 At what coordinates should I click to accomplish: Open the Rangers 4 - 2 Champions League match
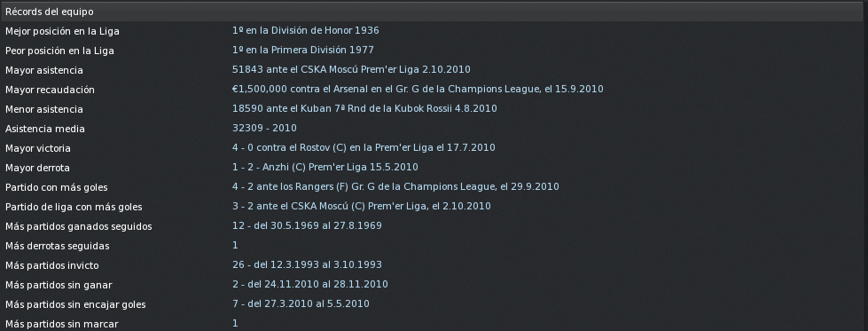point(395,186)
